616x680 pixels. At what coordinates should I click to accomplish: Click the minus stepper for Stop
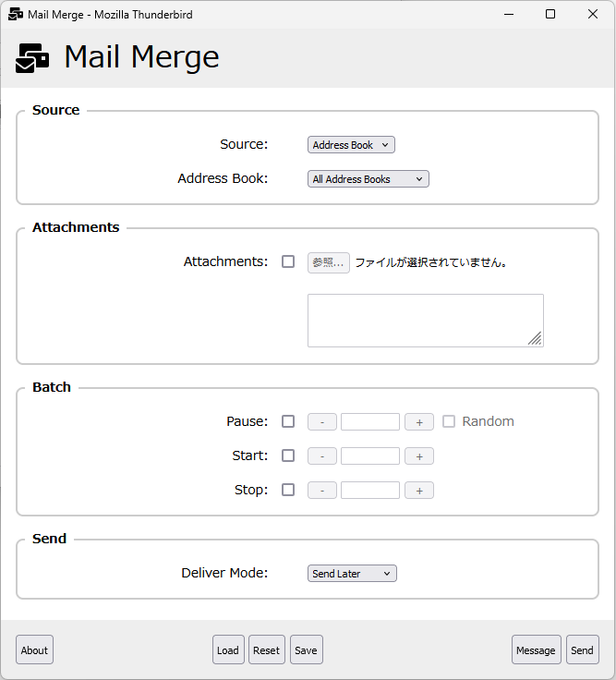coord(321,491)
